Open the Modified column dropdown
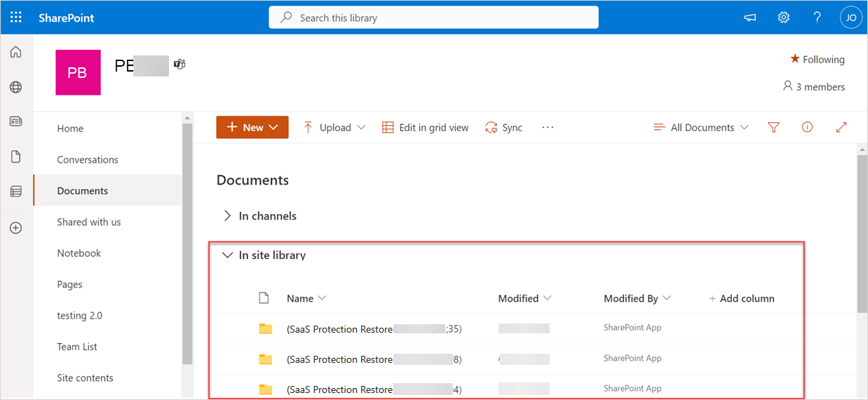 pos(524,298)
